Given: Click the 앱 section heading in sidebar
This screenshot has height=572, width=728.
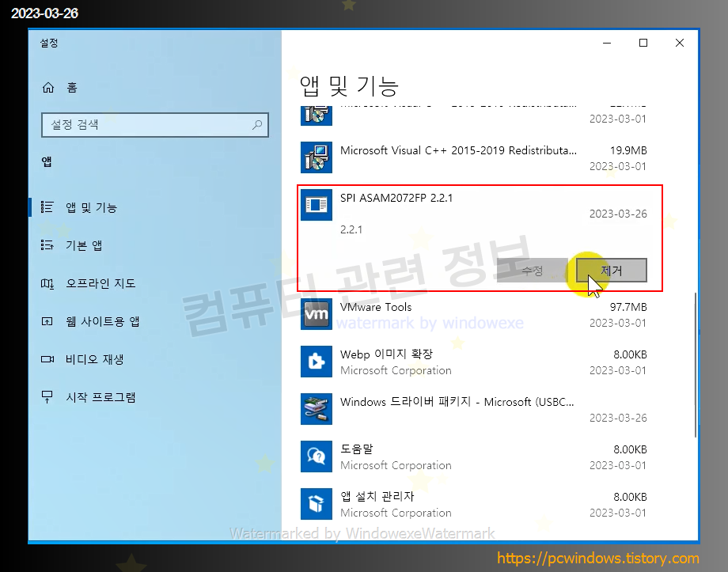Looking at the screenshot, I should [x=47, y=161].
